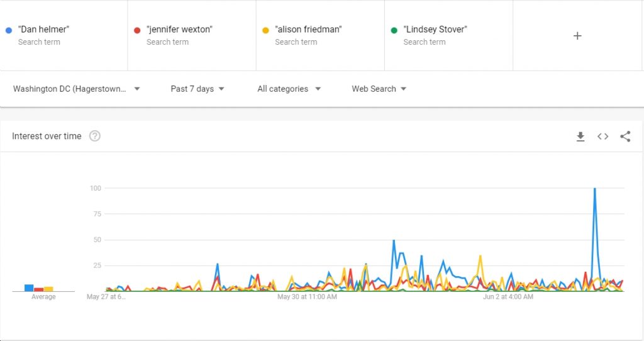This screenshot has height=341, width=644.
Task: Edit the "jennifer wexton" search term
Action: click(x=179, y=29)
